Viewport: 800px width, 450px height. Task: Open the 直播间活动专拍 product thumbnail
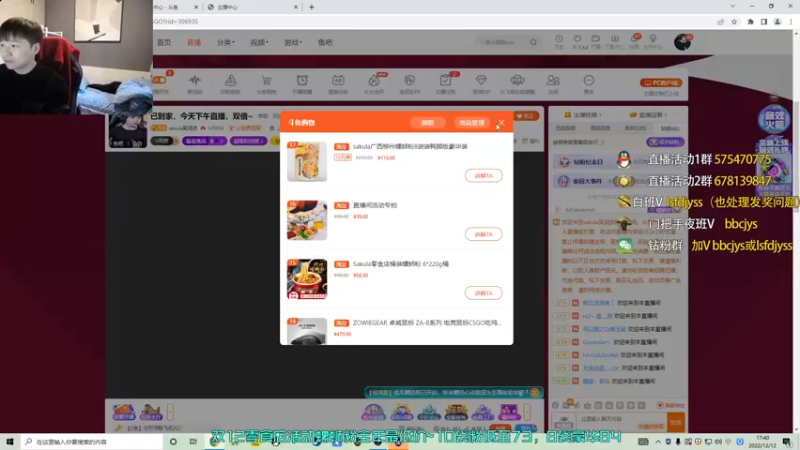tap(307, 220)
